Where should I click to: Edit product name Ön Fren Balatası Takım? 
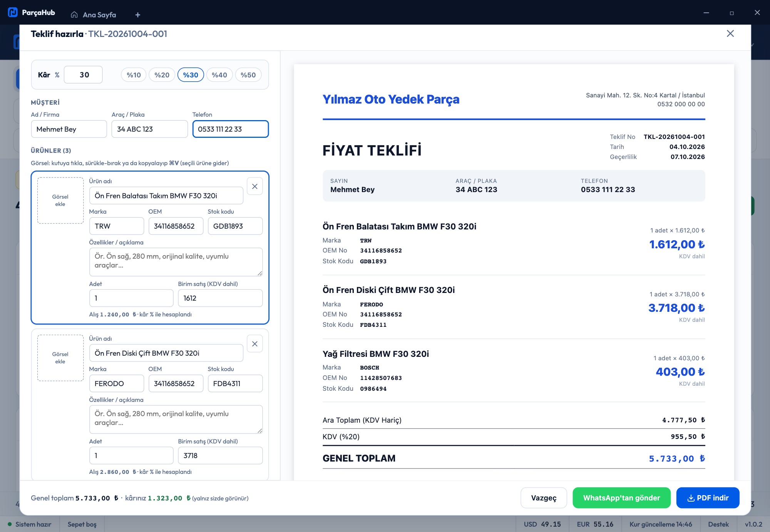(166, 196)
